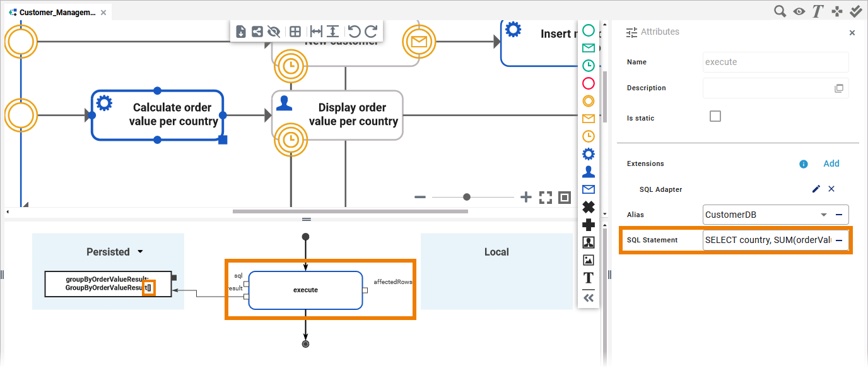
Task: Click the share icon in diagram toolbar
Action: point(257,32)
